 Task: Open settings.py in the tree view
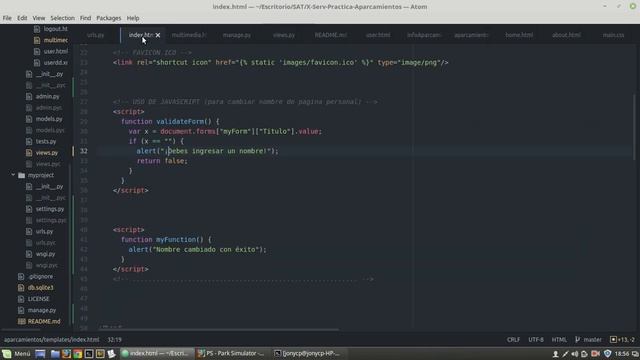50,209
